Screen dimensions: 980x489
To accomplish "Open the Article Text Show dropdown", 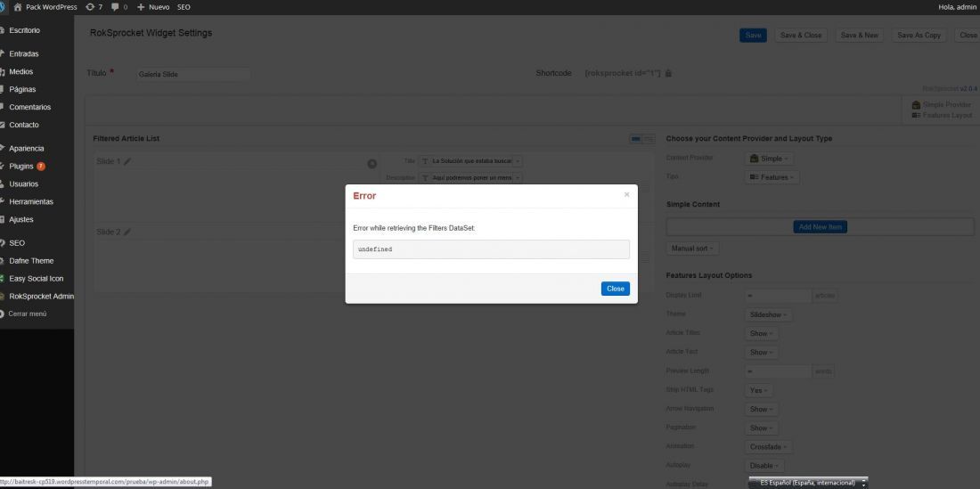I will [761, 352].
